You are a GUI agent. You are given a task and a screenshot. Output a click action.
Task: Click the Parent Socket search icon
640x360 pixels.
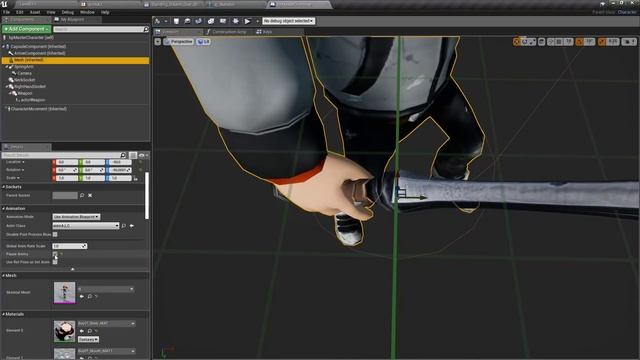(x=82, y=196)
